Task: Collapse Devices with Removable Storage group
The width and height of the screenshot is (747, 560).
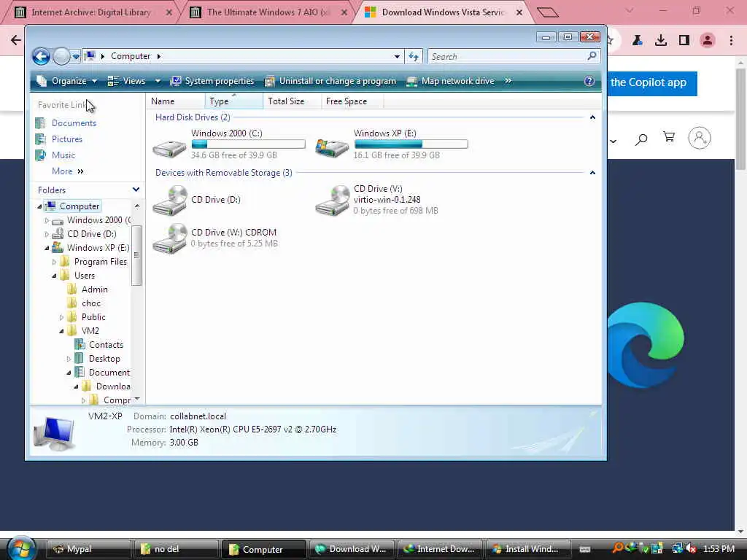Action: (x=592, y=172)
